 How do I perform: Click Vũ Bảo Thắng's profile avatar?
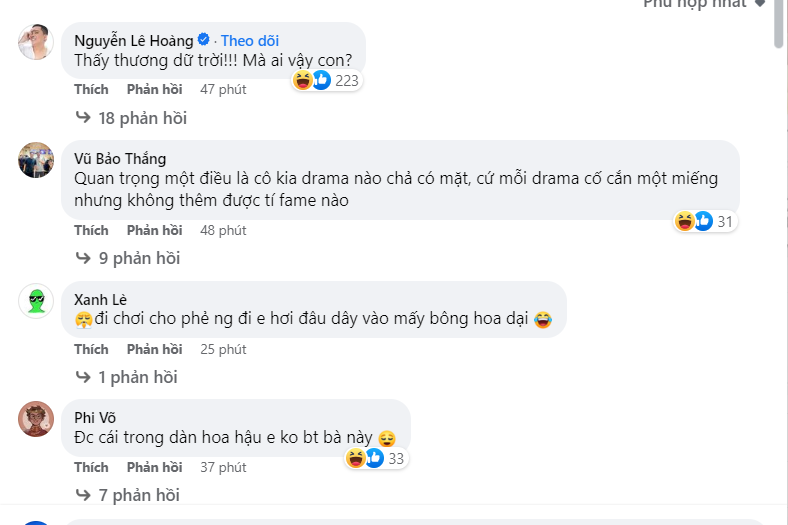(x=36, y=160)
